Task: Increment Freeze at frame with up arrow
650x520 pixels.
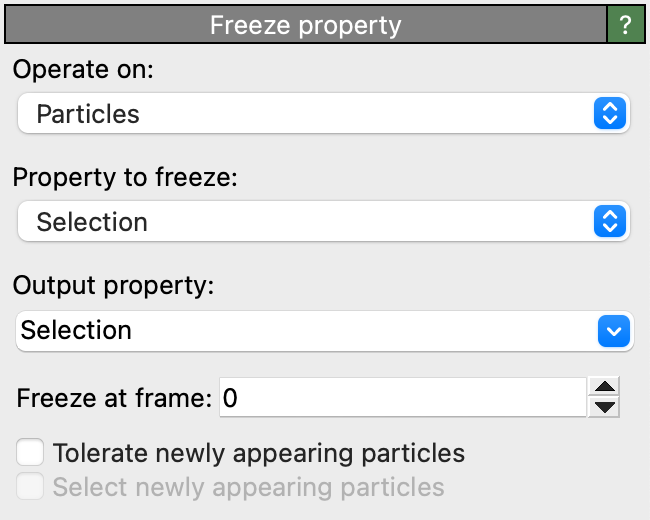Action: (605, 388)
